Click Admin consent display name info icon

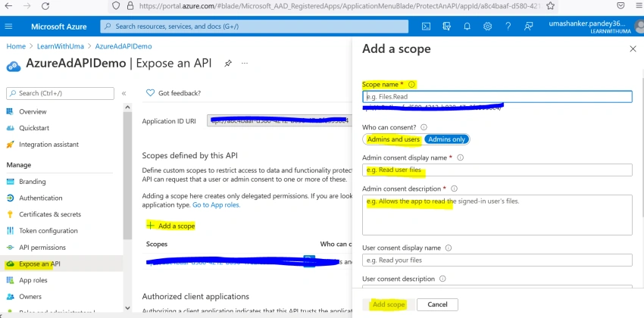(x=461, y=157)
